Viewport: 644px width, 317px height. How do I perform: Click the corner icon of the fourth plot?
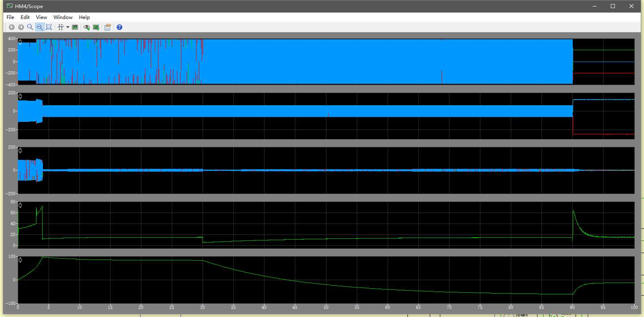pos(20,205)
